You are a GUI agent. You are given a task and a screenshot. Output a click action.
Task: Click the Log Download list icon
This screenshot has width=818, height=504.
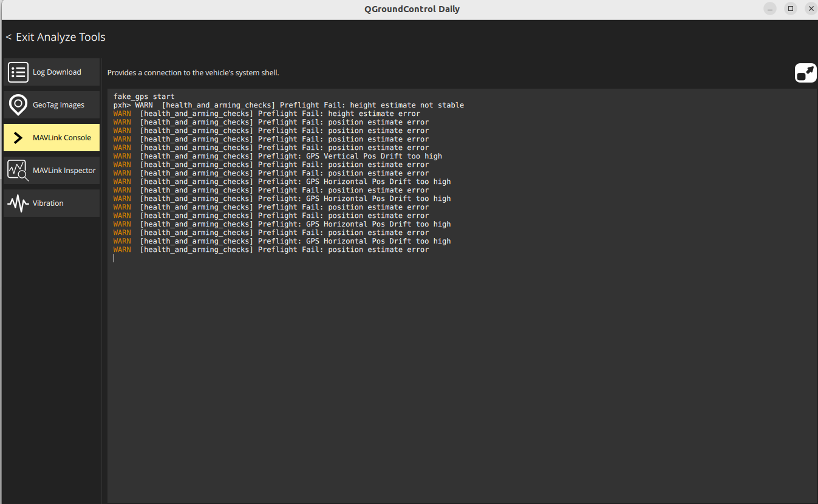coord(18,72)
